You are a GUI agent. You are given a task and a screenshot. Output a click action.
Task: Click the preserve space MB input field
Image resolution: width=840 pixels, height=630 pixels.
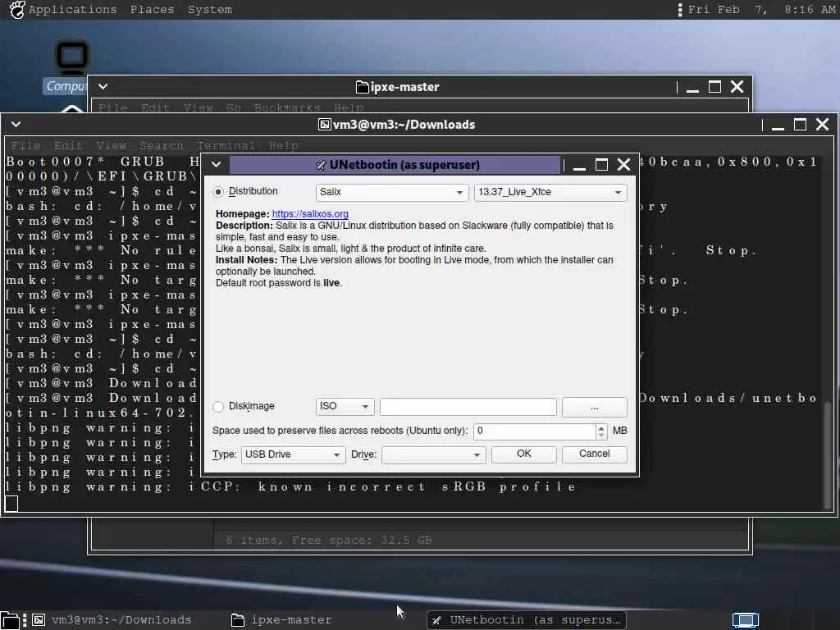click(535, 431)
